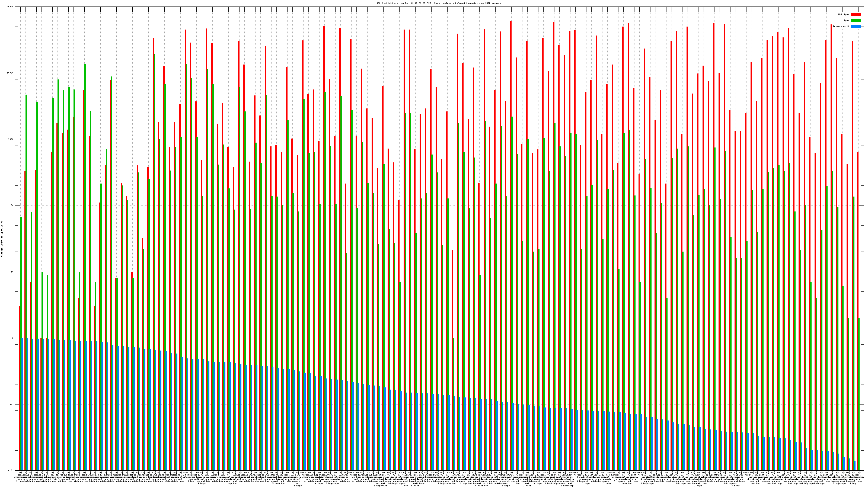Click the 10 y-axis tick label
Screen dimensions: 868x488
pos(13,272)
